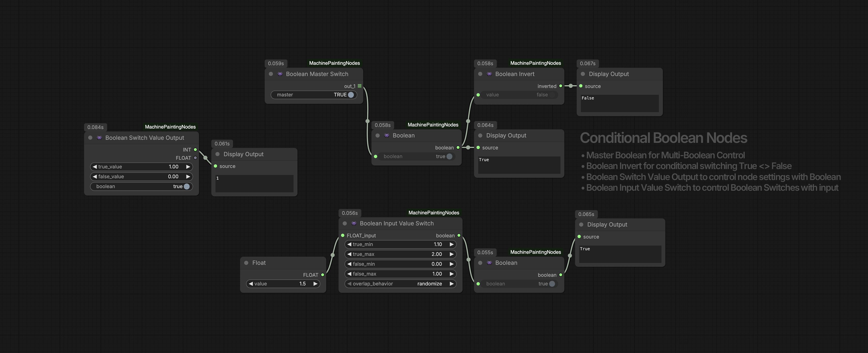
Task: Click the 0.067s execution time badge
Action: pyautogui.click(x=588, y=63)
